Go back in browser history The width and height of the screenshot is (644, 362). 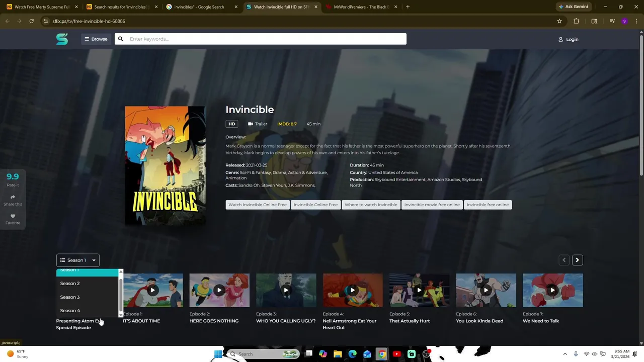pos(7,21)
